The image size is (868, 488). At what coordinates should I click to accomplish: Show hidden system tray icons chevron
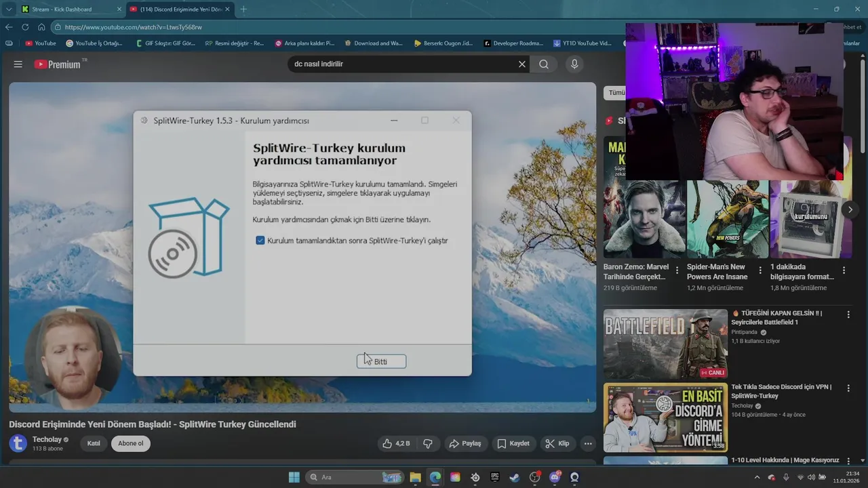coord(757,477)
